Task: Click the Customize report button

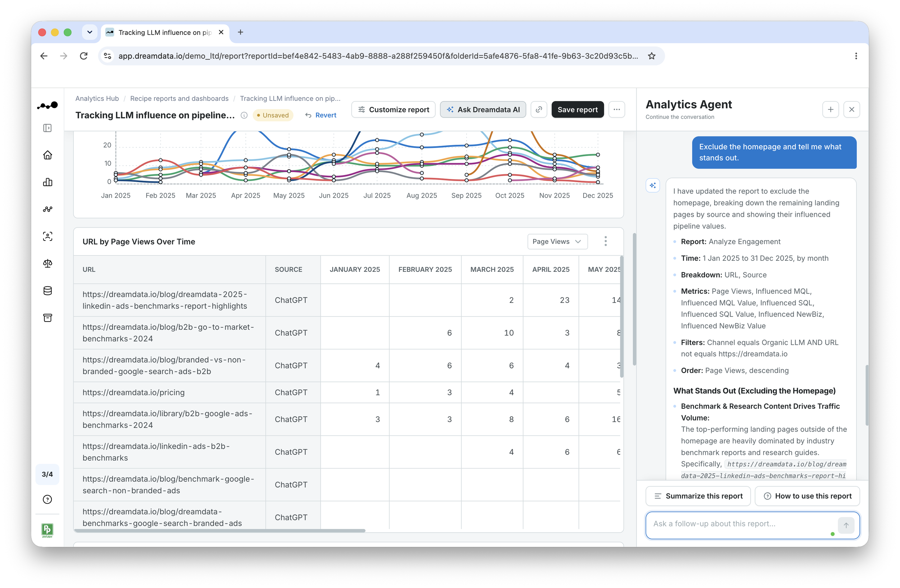Action: [x=393, y=110]
